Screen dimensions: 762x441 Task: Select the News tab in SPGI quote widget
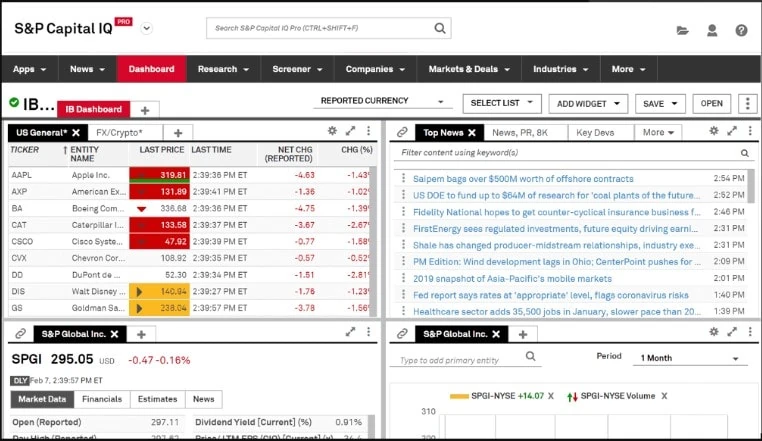tap(204, 399)
